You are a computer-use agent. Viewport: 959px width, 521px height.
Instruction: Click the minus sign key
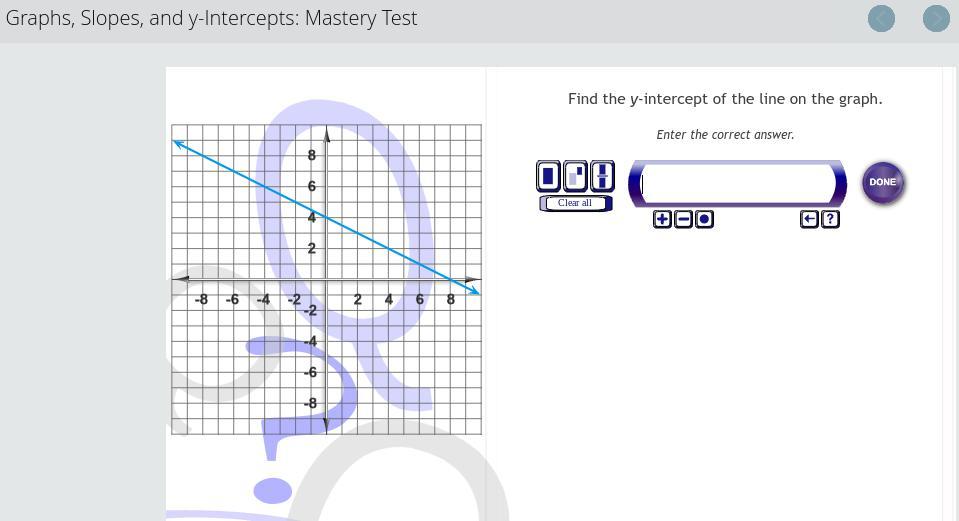683,219
